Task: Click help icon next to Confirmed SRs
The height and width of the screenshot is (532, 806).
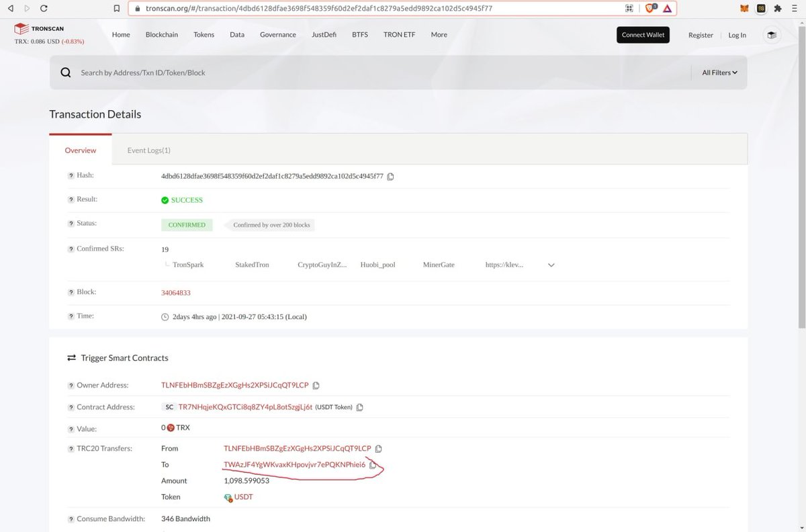Action: pos(71,249)
